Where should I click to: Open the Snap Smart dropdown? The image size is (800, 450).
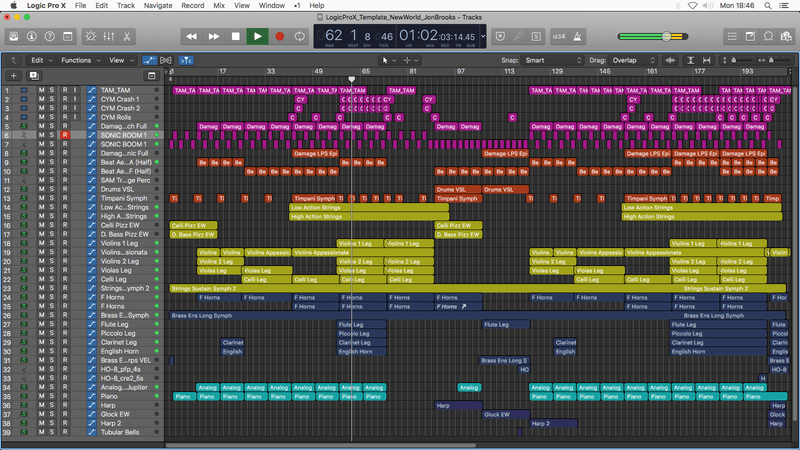(553, 60)
